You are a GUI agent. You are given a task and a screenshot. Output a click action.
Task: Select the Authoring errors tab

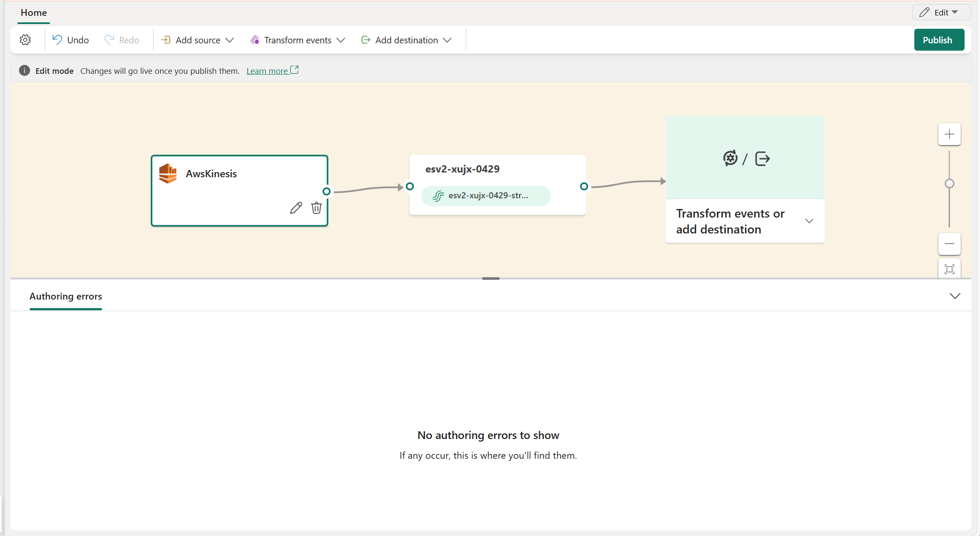click(x=66, y=296)
